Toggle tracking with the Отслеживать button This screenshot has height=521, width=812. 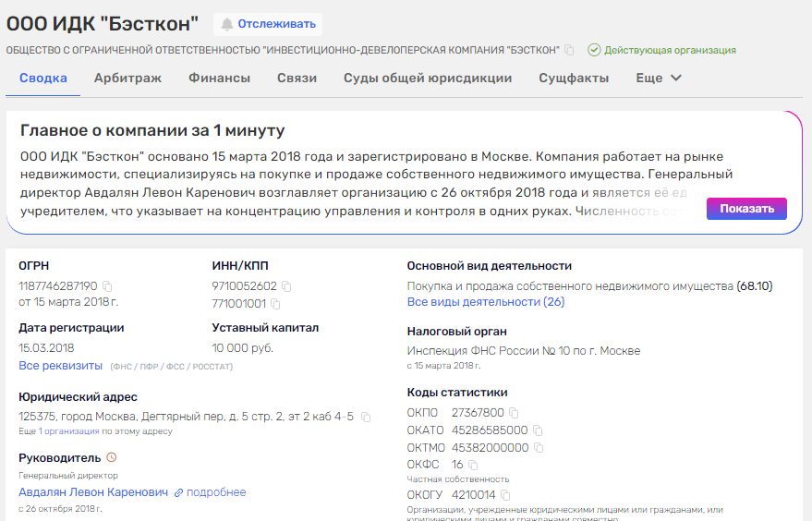(267, 24)
